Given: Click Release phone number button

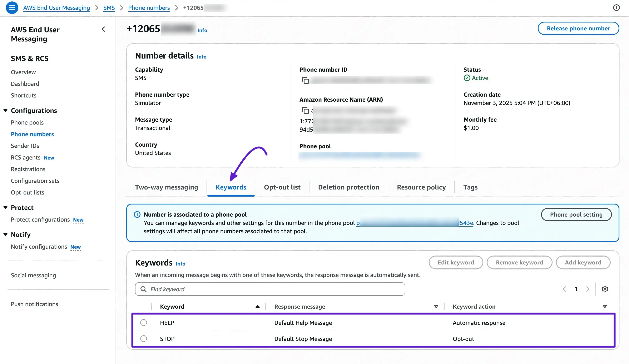Looking at the screenshot, I should [x=578, y=28].
